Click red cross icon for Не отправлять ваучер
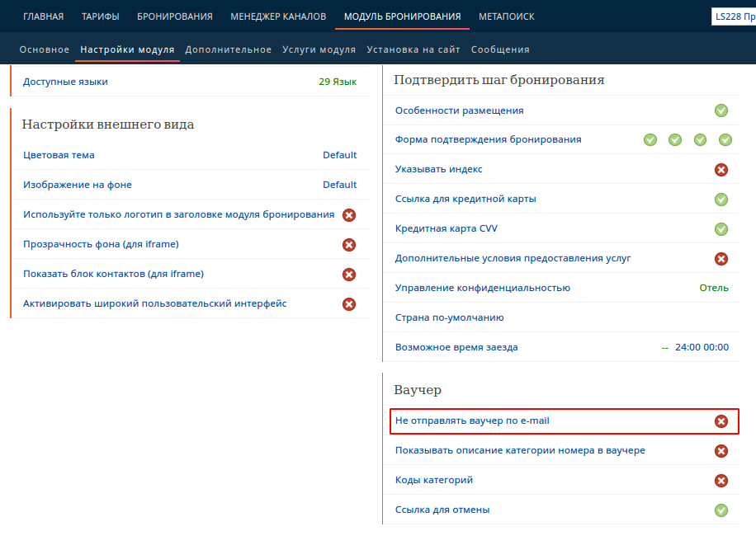Screen dimensions: 756x550 click(721, 421)
